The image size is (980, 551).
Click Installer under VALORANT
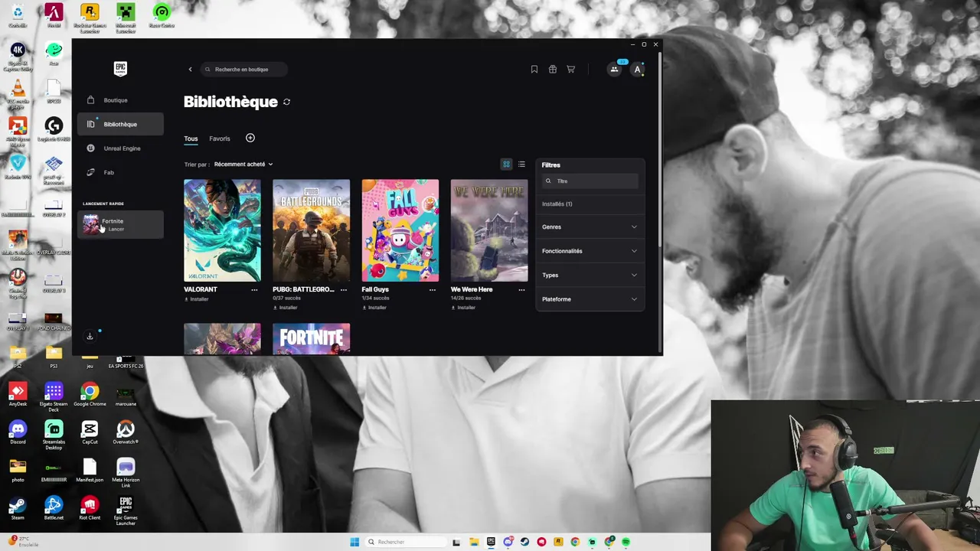click(197, 299)
